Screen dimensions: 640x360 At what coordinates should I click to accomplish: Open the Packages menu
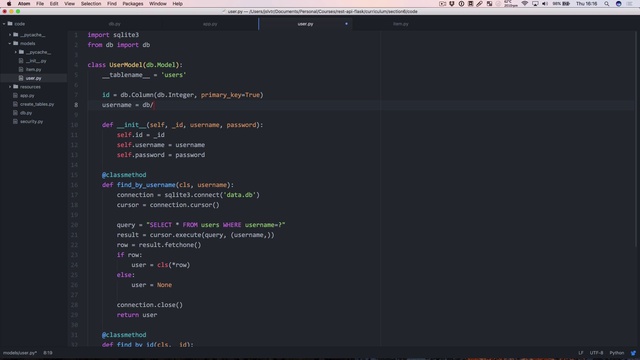(133, 4)
